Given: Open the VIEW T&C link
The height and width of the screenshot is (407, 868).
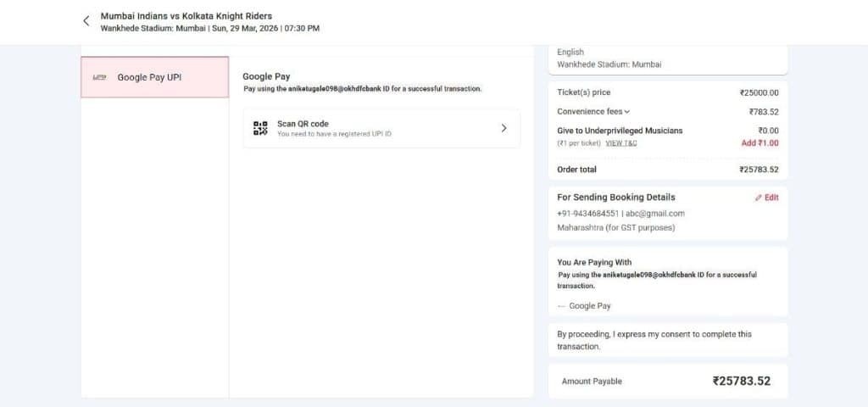Looking at the screenshot, I should pyautogui.click(x=621, y=142).
